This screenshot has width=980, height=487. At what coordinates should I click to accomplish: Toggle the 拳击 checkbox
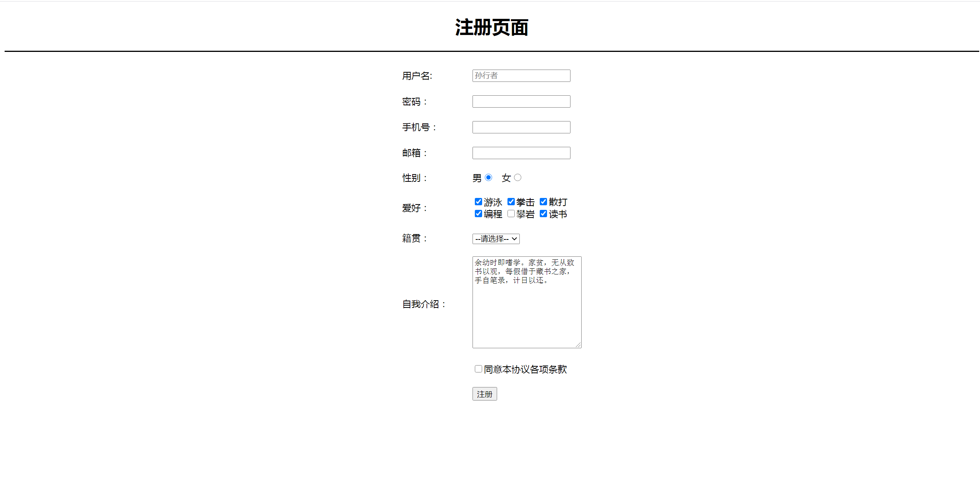pyautogui.click(x=511, y=202)
